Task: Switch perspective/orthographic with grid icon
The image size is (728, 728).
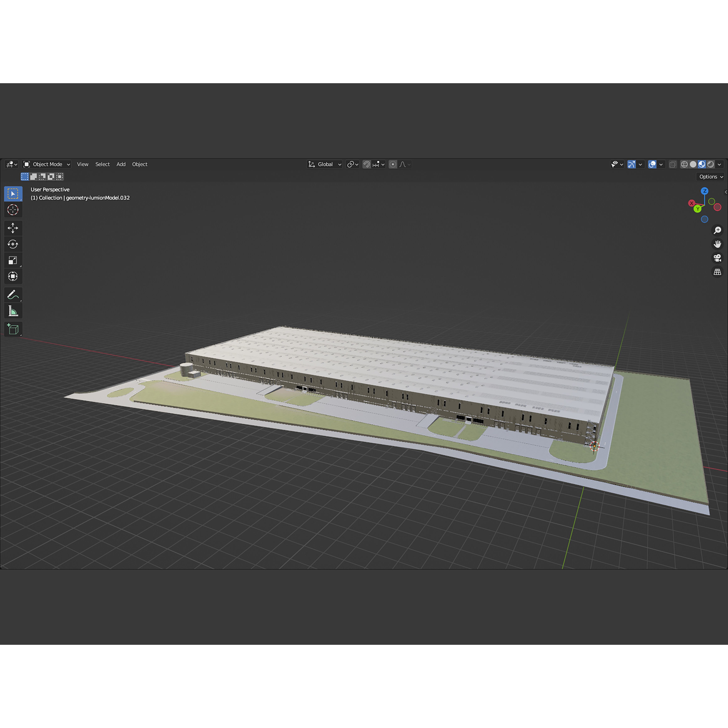Action: pyautogui.click(x=717, y=272)
